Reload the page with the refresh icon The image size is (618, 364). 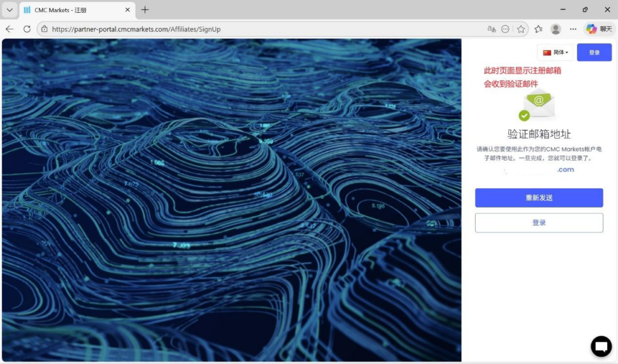point(27,29)
